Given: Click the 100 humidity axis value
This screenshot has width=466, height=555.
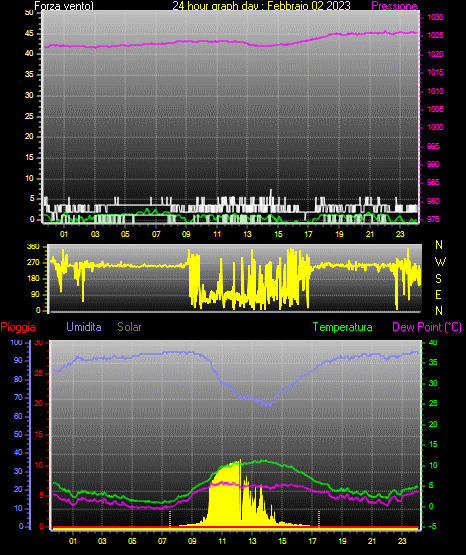Looking at the screenshot, I should [17, 342].
